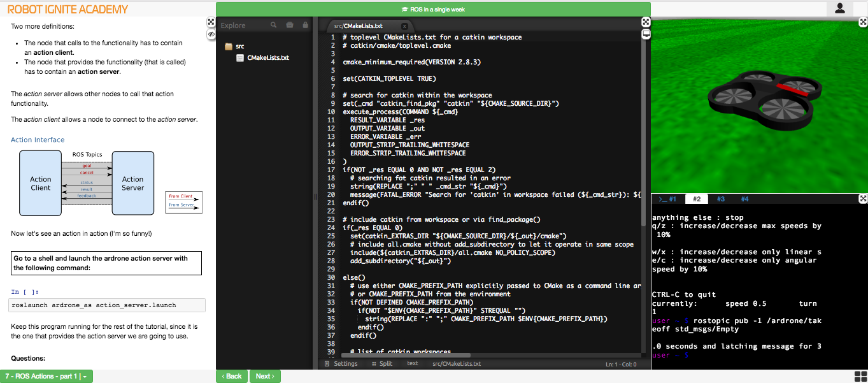Open editor Settings in the status bar
This screenshot has width=868, height=383.
click(x=341, y=364)
